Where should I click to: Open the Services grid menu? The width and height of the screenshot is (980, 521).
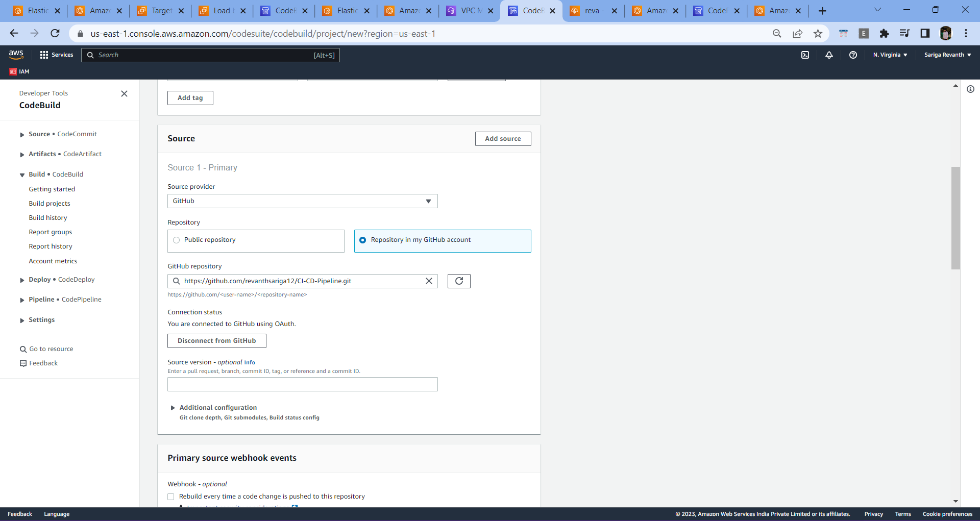pos(56,55)
